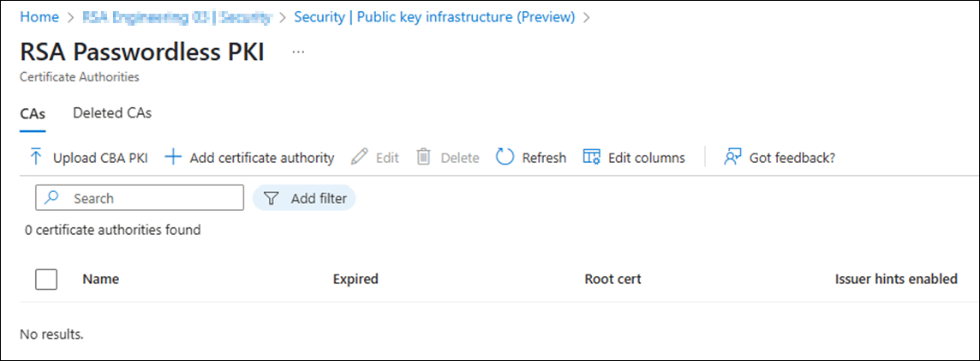Sort by the Name column header

100,279
